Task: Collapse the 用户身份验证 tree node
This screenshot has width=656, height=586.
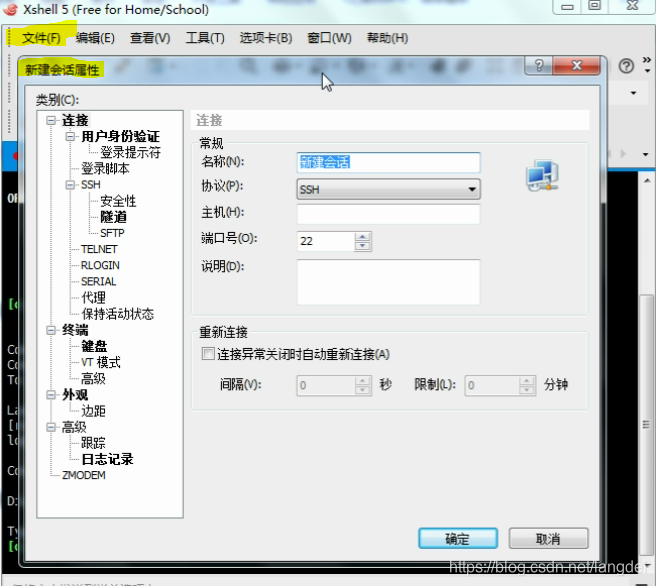Action: (70, 136)
